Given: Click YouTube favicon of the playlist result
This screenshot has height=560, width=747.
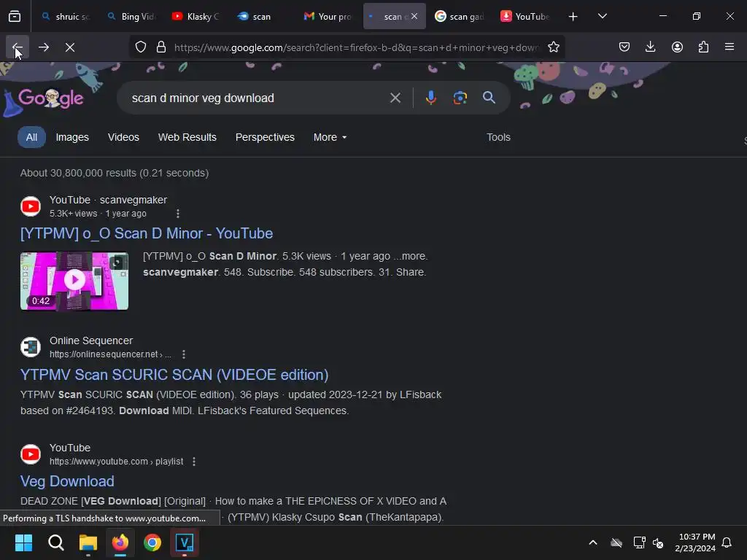Looking at the screenshot, I should click(31, 454).
